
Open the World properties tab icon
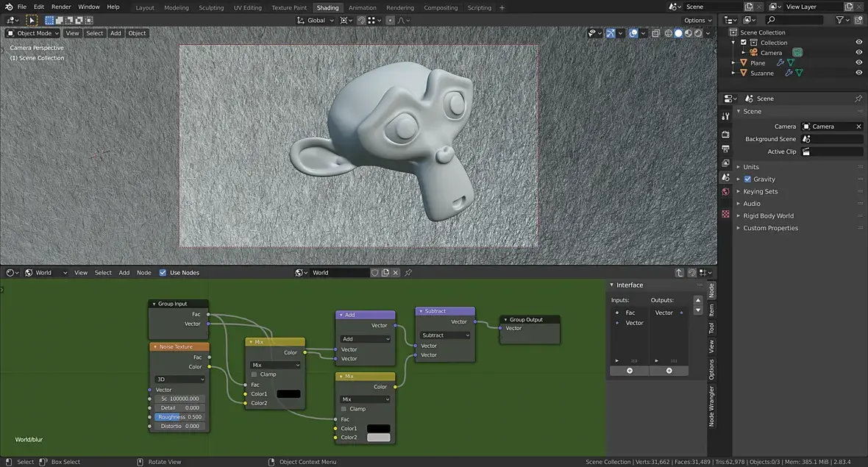point(725,192)
